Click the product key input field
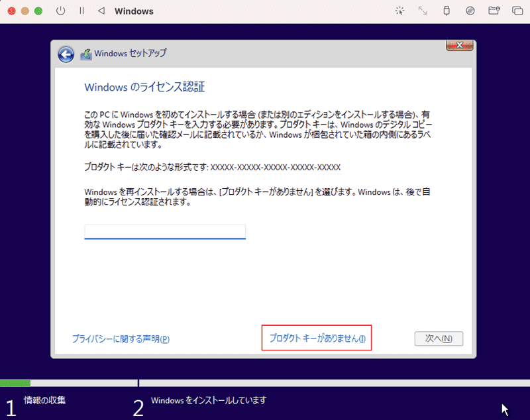This screenshot has width=530, height=420. [165, 232]
